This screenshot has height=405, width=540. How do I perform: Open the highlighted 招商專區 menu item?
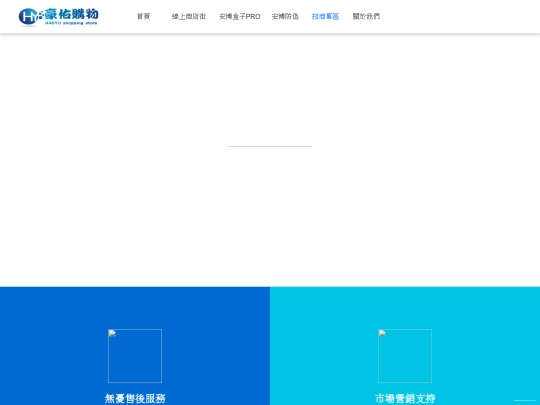pyautogui.click(x=325, y=17)
